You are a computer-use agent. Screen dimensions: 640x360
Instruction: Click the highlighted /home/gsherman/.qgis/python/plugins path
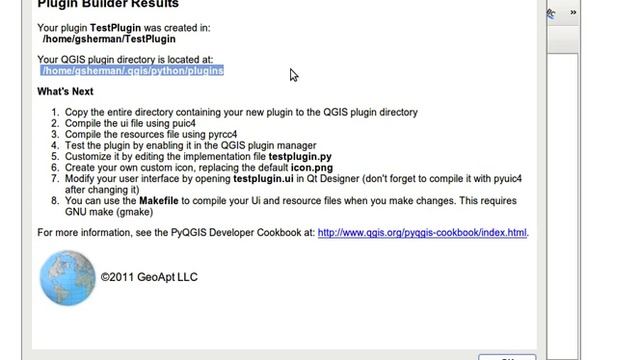[132, 71]
